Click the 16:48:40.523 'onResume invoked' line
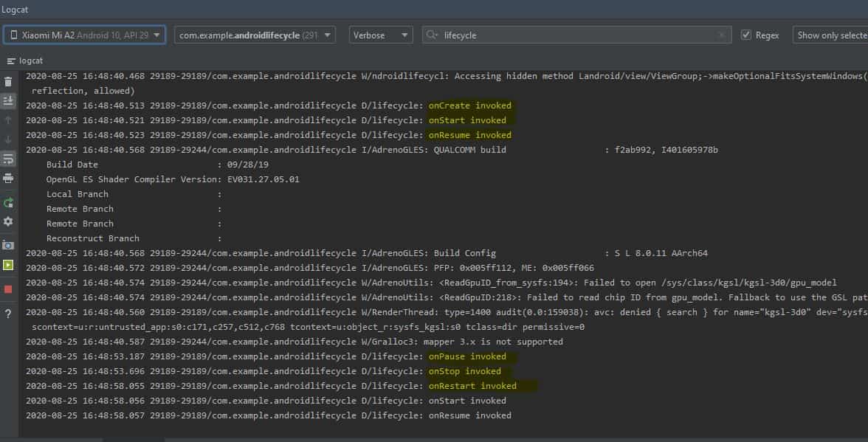Image resolution: width=868 pixels, height=442 pixels. 269,135
